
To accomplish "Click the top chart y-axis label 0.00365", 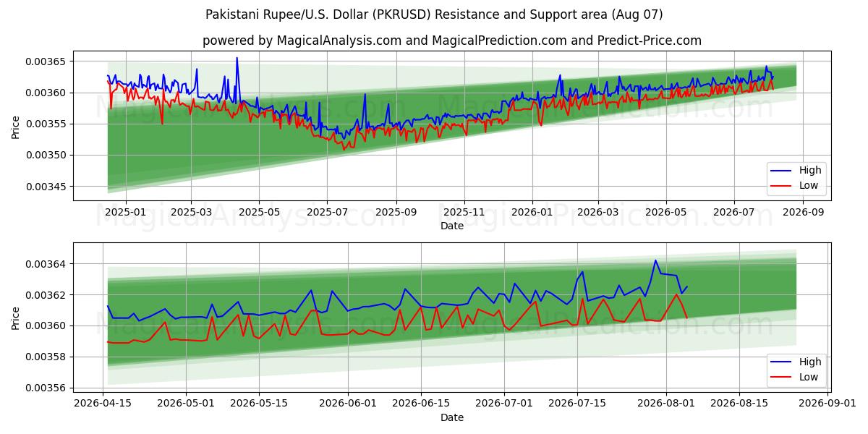I will tap(46, 61).
